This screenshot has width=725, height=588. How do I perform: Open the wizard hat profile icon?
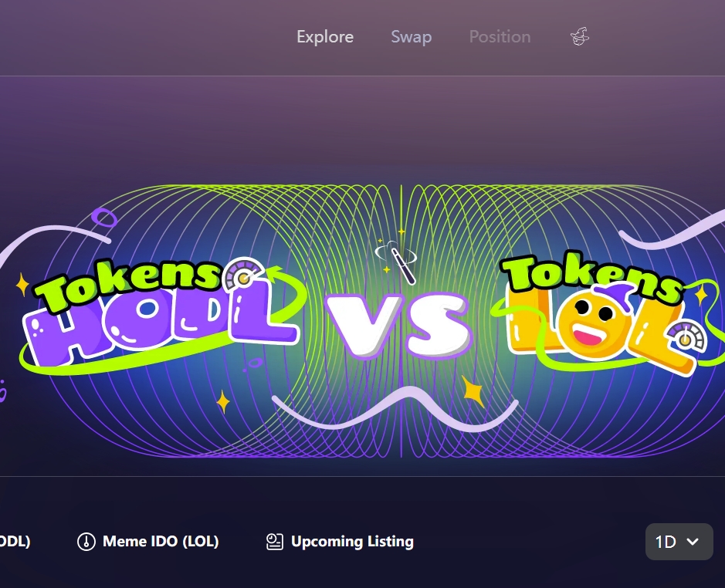point(580,36)
